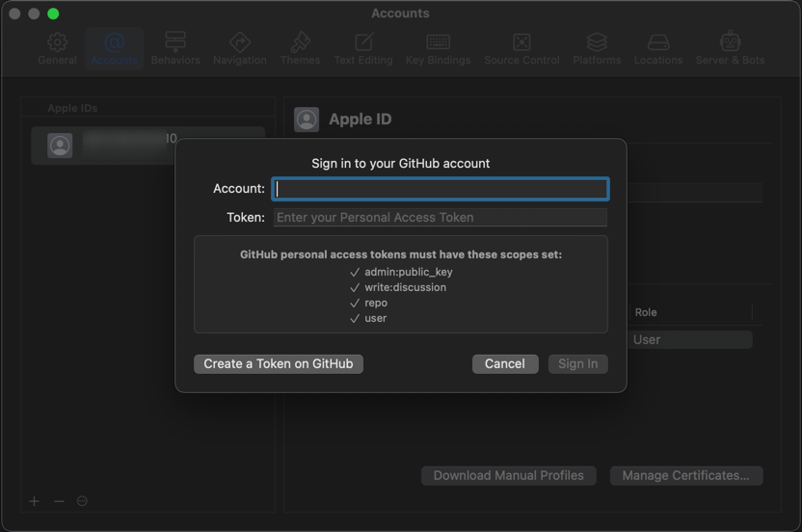Open Source Control preferences
Viewport: 802px width, 532px height.
521,48
